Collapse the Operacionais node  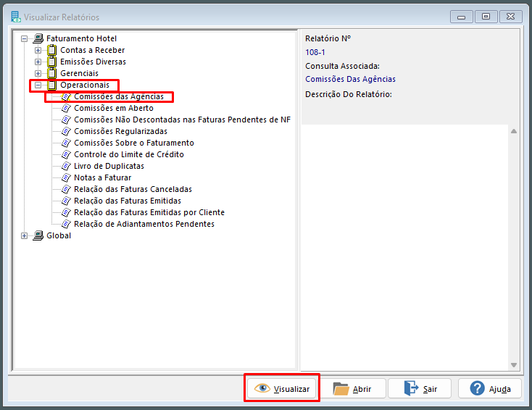[x=38, y=85]
